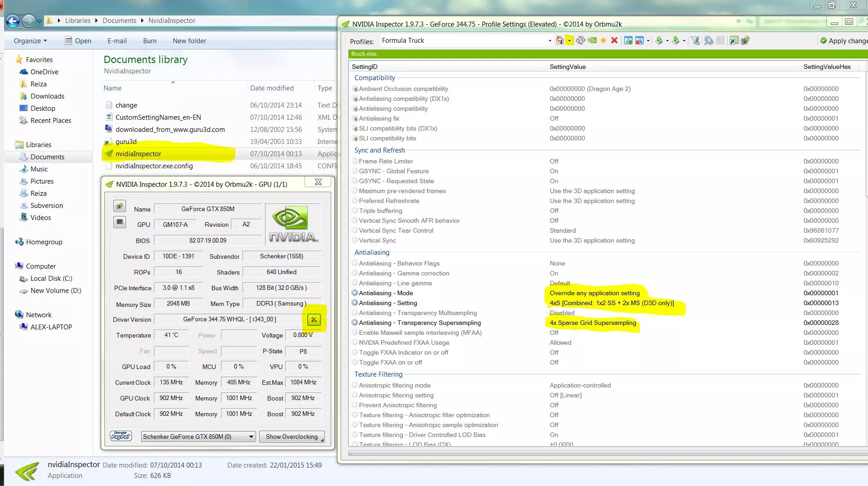This screenshot has width=868, height=486.
Task: Click the orange sun create-profile icon
Action: tap(603, 40)
